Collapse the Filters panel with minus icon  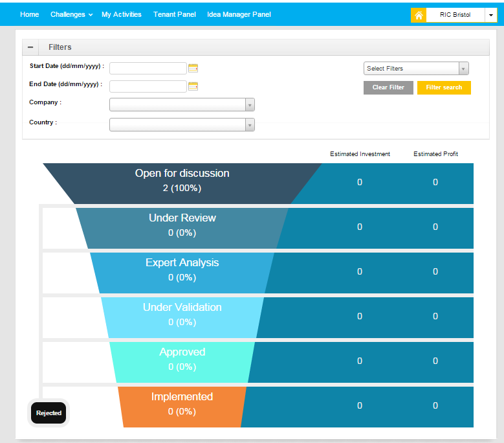click(30, 47)
